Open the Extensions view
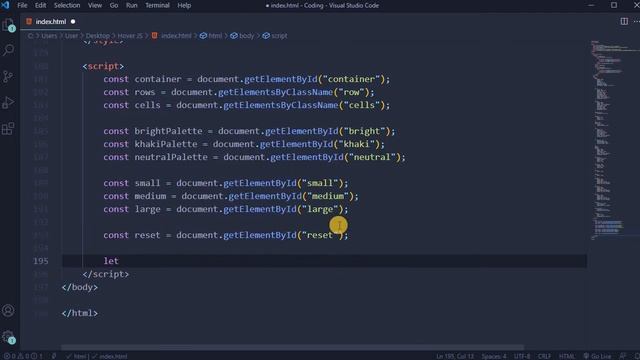Image resolution: width=640 pixels, height=360 pixels. [8, 129]
